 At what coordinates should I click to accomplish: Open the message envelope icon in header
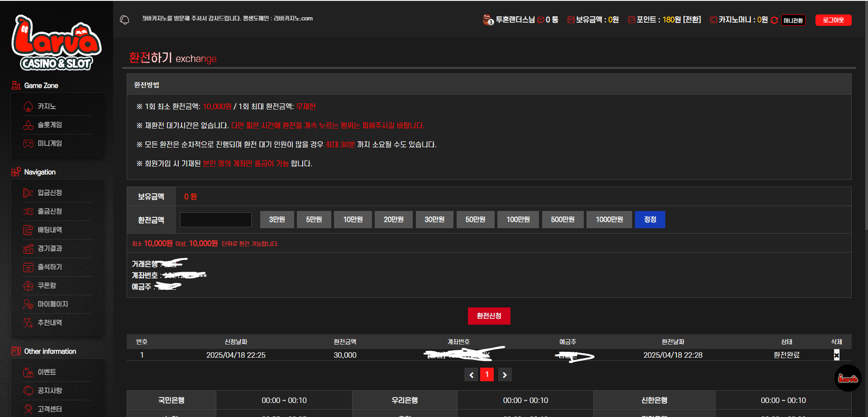(540, 20)
